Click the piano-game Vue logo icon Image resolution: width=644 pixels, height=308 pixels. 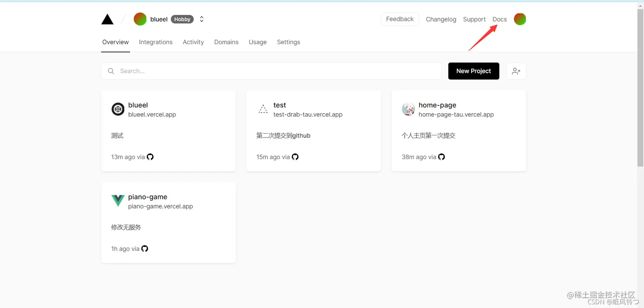tap(118, 201)
